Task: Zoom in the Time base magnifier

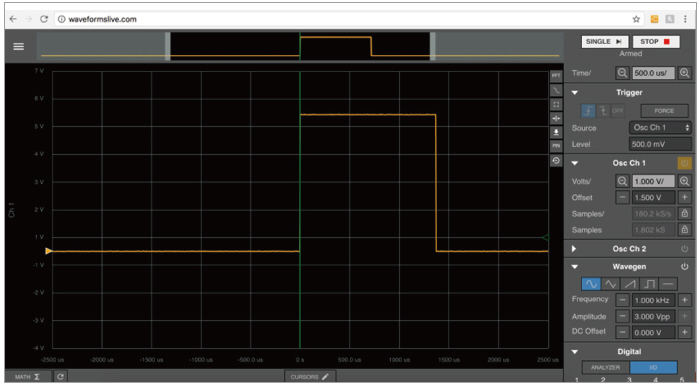Action: click(x=685, y=73)
